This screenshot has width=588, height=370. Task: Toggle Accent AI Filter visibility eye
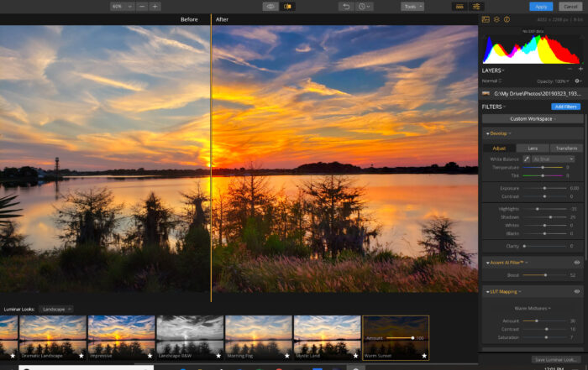[x=577, y=263]
